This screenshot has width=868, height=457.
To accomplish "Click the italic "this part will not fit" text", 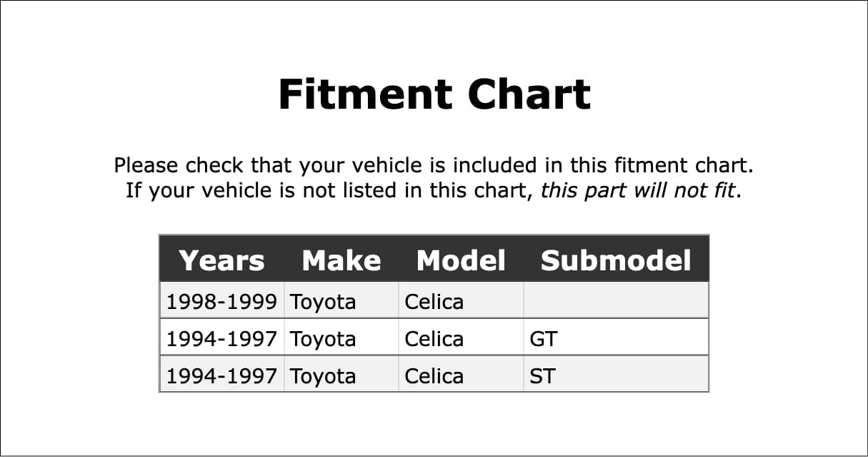I will [x=638, y=191].
